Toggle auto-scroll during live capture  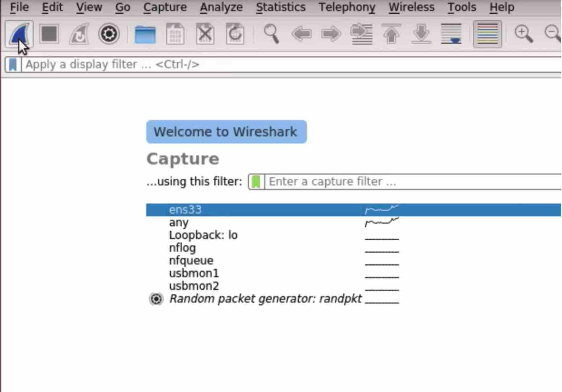tap(451, 34)
